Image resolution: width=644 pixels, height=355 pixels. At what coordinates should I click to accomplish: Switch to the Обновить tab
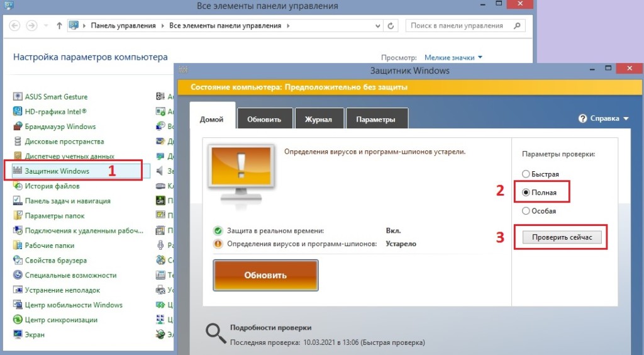coord(265,119)
